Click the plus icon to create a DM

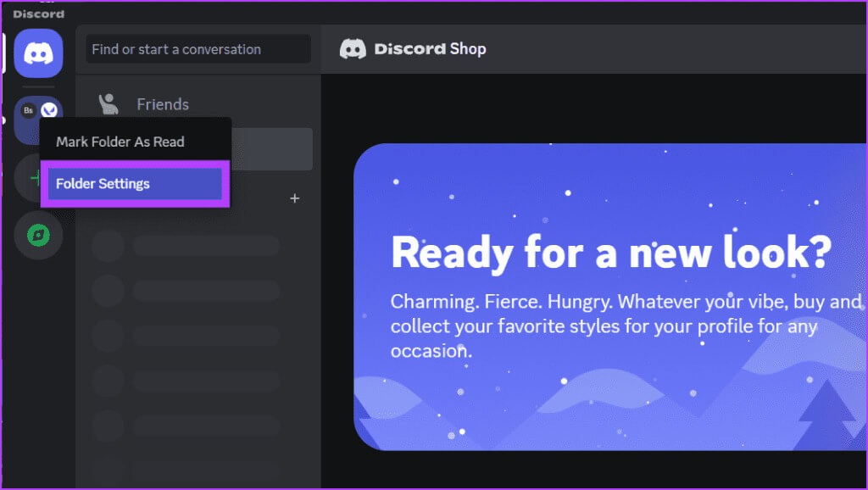(295, 198)
